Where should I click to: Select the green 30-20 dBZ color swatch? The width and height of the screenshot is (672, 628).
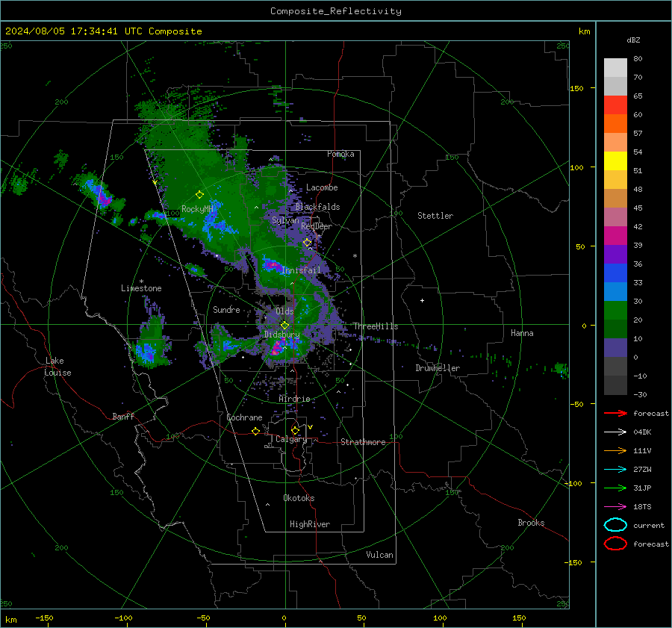coord(615,311)
